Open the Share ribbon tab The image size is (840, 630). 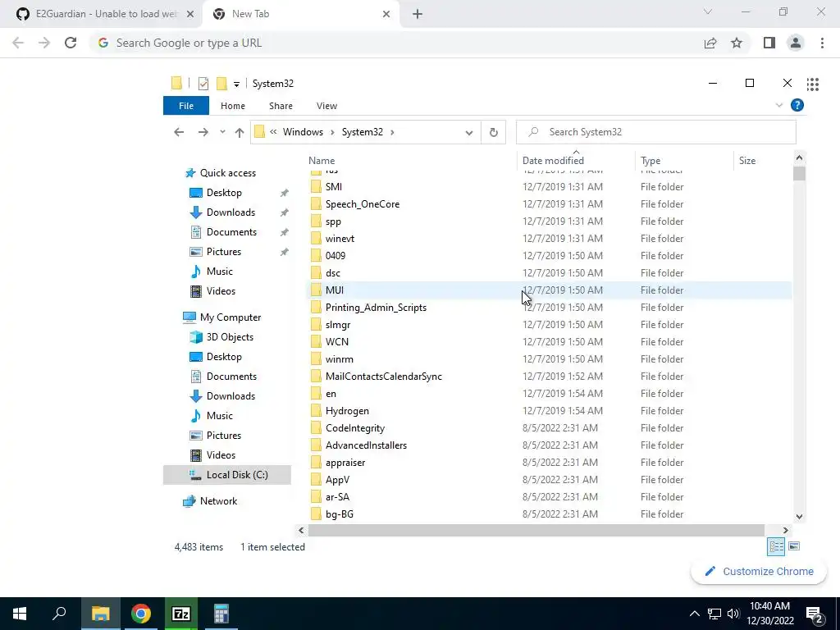pyautogui.click(x=281, y=106)
